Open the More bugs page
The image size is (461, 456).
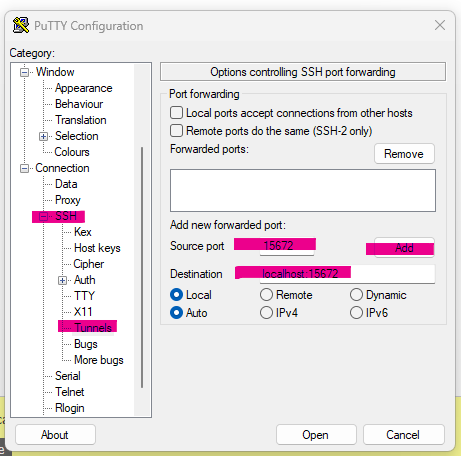(x=99, y=360)
